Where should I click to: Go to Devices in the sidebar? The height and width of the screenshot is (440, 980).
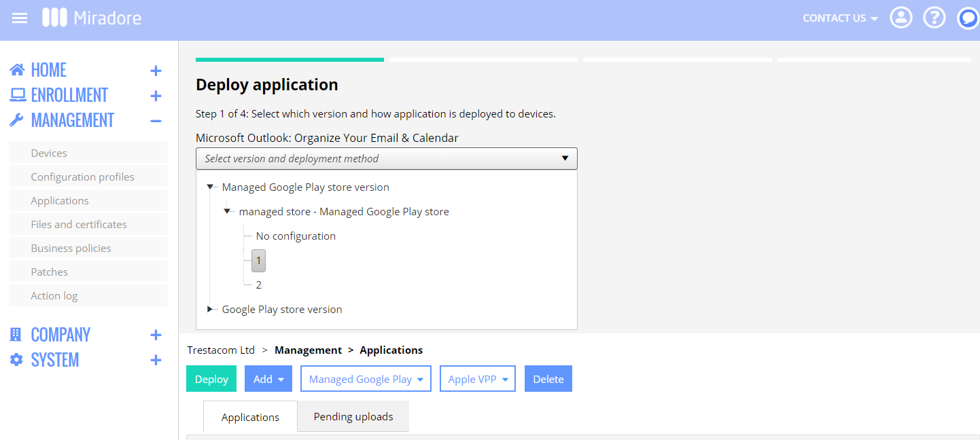click(x=88, y=153)
